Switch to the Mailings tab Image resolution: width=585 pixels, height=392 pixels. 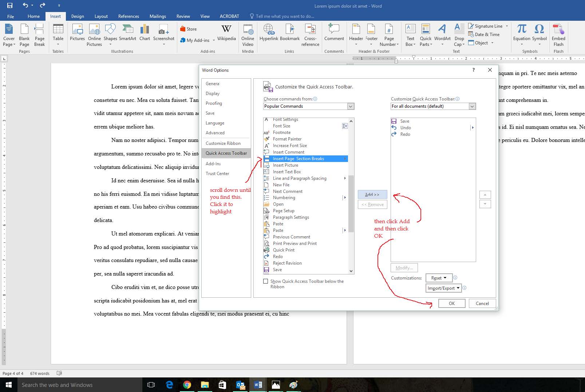tap(158, 16)
